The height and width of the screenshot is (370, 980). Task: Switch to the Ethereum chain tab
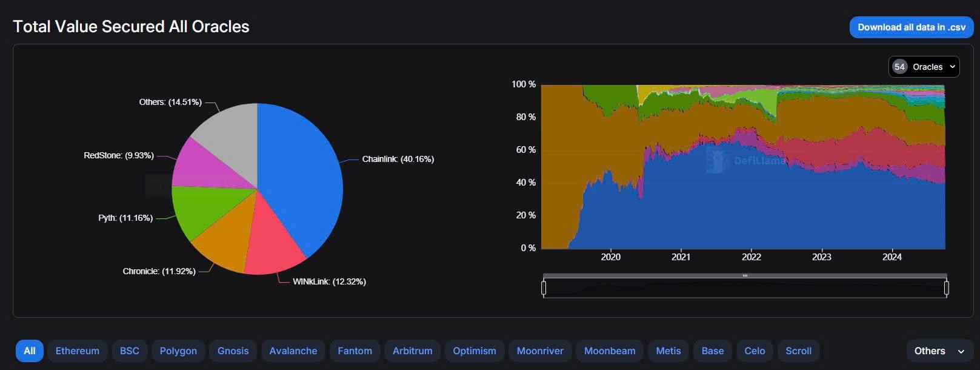tap(77, 351)
